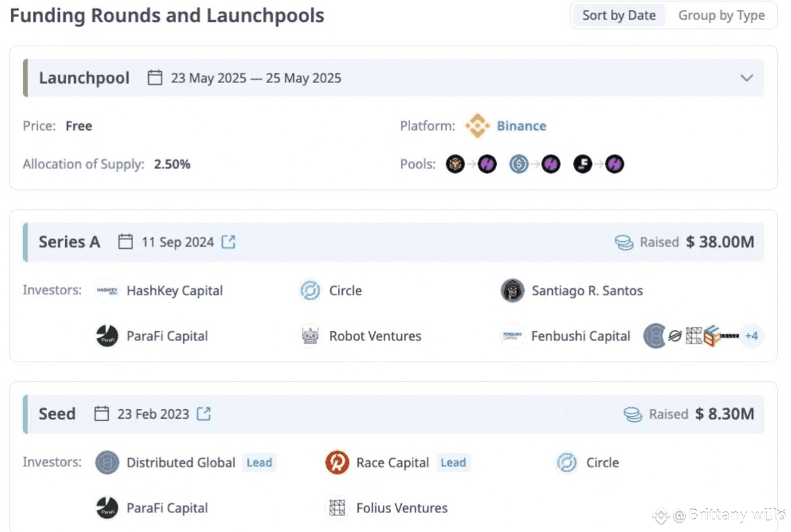Click the purple reward token after BNB

point(487,165)
